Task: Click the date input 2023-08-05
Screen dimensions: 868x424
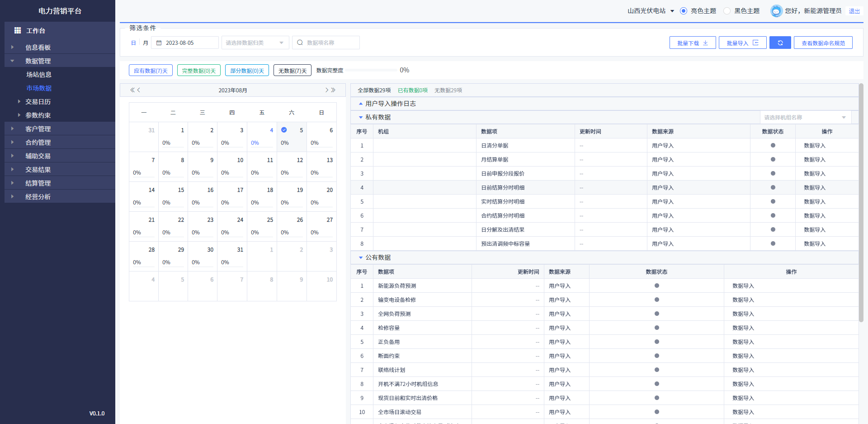Action: 185,43
